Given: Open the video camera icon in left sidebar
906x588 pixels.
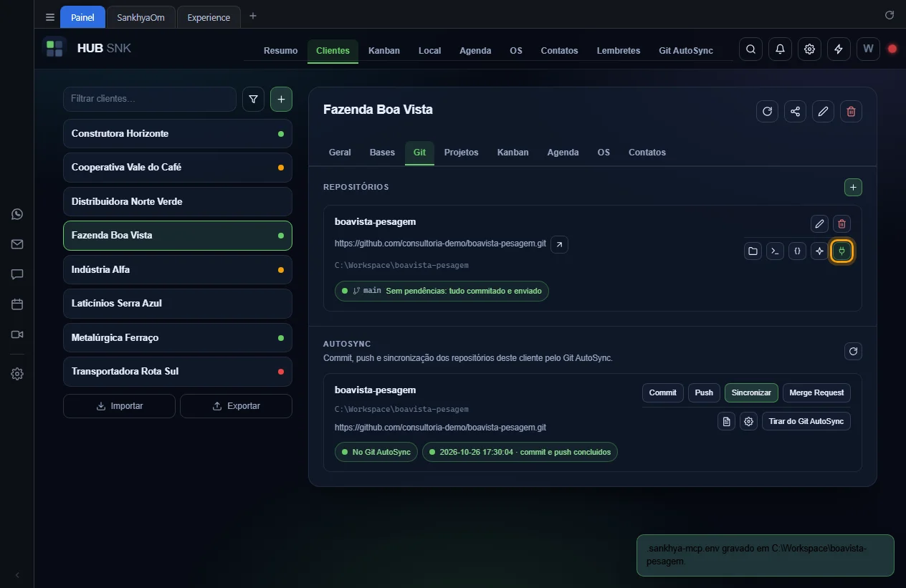Looking at the screenshot, I should click(17, 334).
